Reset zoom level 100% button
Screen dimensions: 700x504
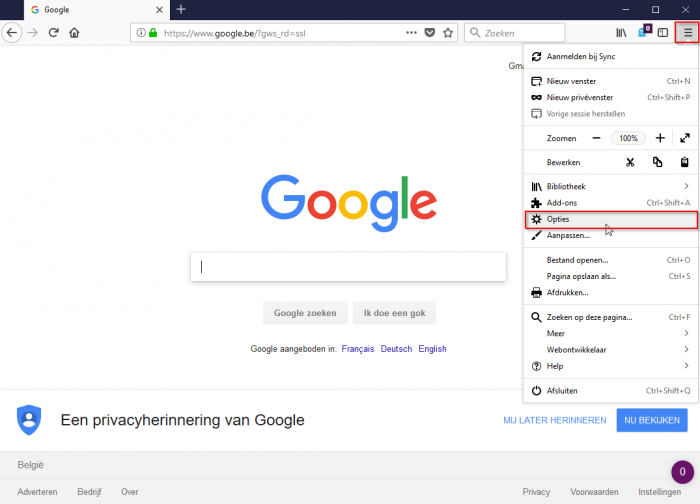tap(628, 138)
